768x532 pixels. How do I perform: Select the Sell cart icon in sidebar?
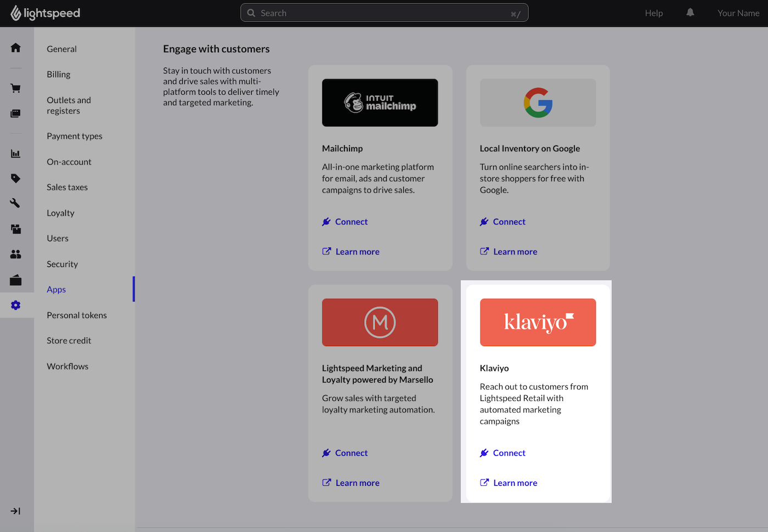click(15, 88)
